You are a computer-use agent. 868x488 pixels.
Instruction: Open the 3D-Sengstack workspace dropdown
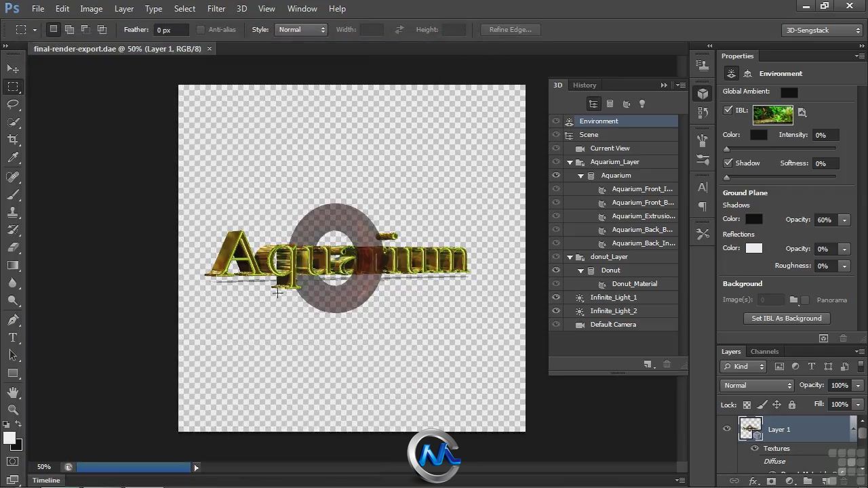coord(822,30)
